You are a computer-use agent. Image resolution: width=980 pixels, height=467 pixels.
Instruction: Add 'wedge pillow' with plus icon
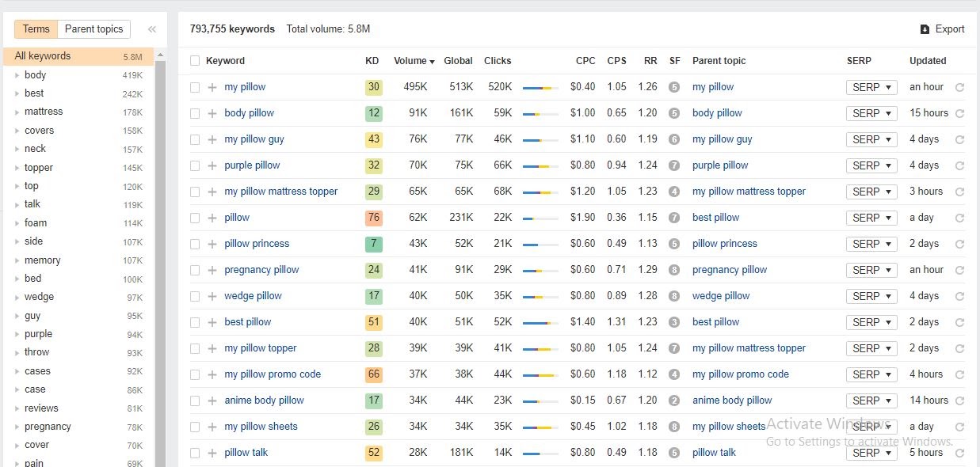point(212,296)
